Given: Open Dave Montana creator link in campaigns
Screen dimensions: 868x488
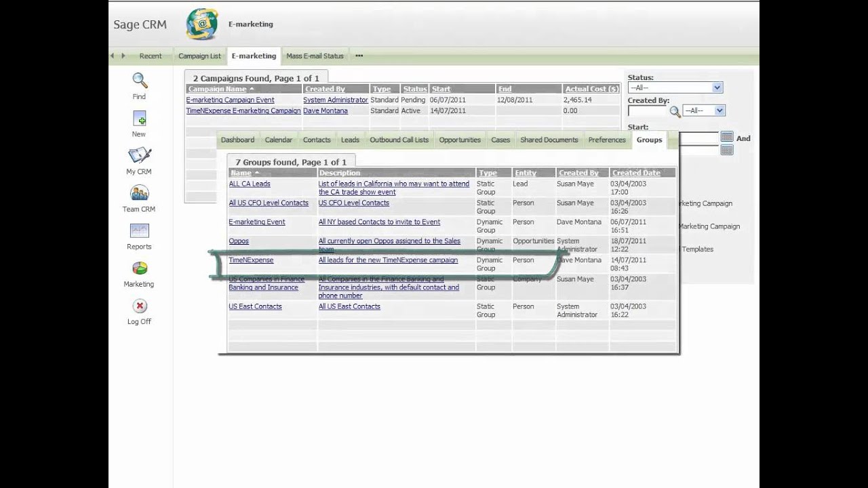Looking at the screenshot, I should 325,110.
